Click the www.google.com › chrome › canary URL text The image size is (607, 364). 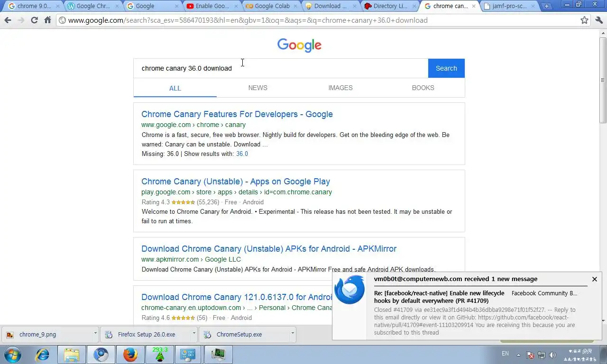point(193,125)
